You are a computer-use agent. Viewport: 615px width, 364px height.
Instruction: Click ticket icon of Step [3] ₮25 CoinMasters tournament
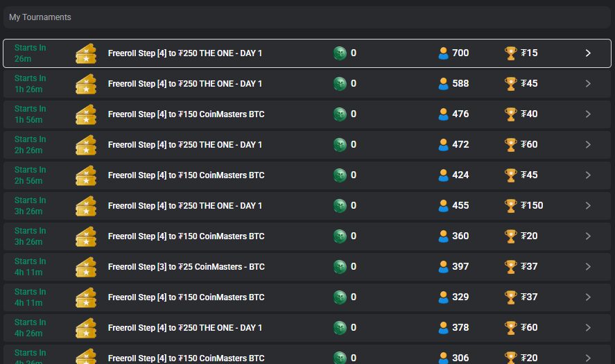coord(86,267)
